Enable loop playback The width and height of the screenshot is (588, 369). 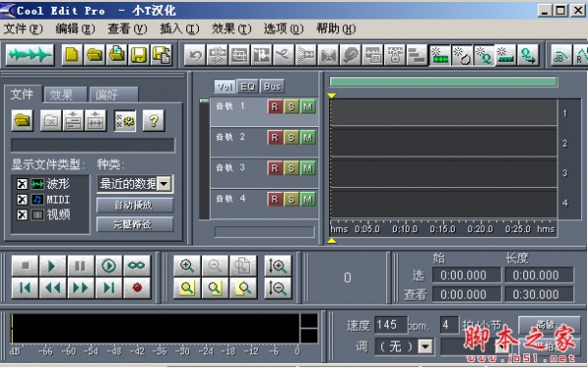pyautogui.click(x=136, y=265)
